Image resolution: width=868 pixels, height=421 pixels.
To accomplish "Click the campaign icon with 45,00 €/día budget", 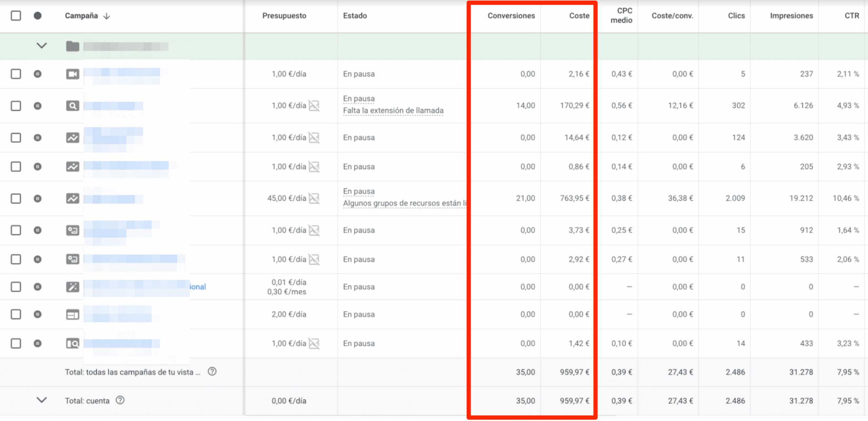I will [72, 198].
